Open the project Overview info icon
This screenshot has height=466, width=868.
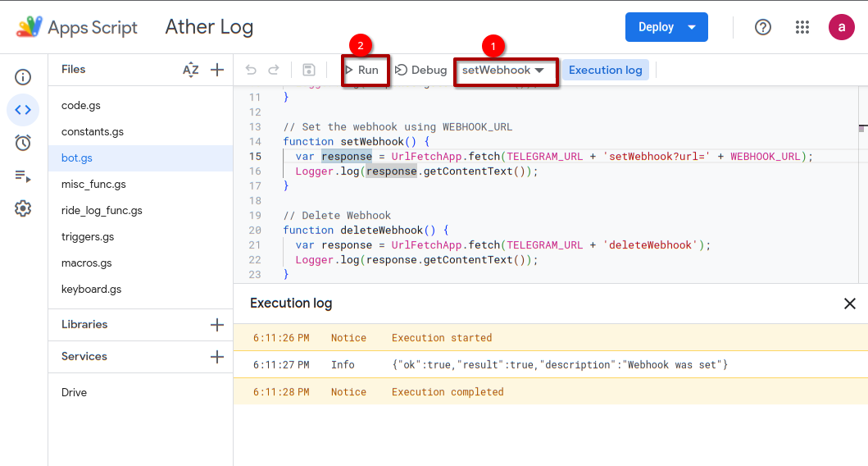(23, 77)
